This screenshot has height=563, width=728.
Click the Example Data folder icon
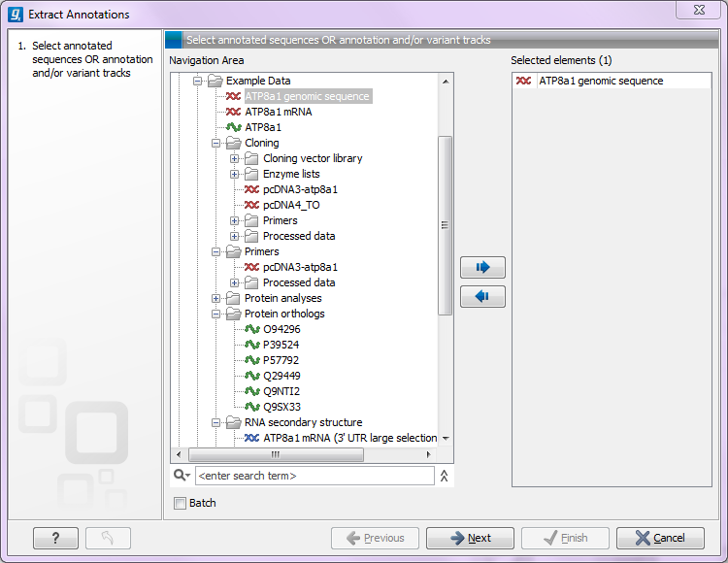coord(215,81)
